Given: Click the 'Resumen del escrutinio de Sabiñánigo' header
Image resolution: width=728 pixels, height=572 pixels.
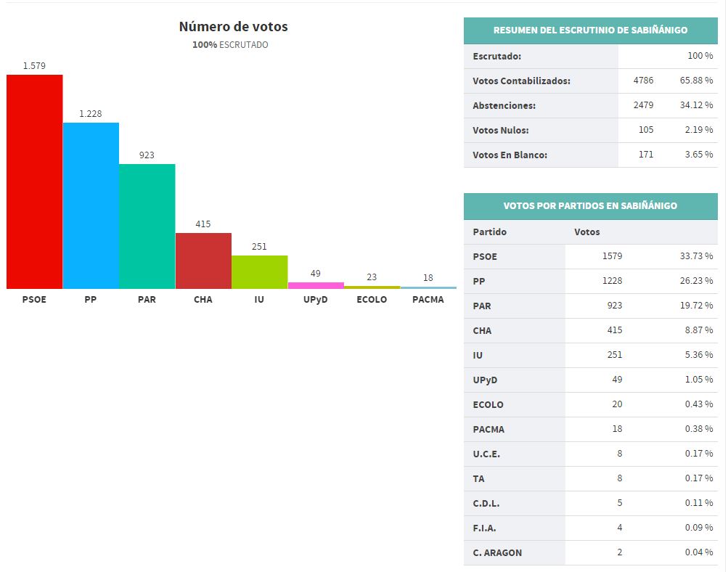Looking at the screenshot, I should [x=590, y=30].
